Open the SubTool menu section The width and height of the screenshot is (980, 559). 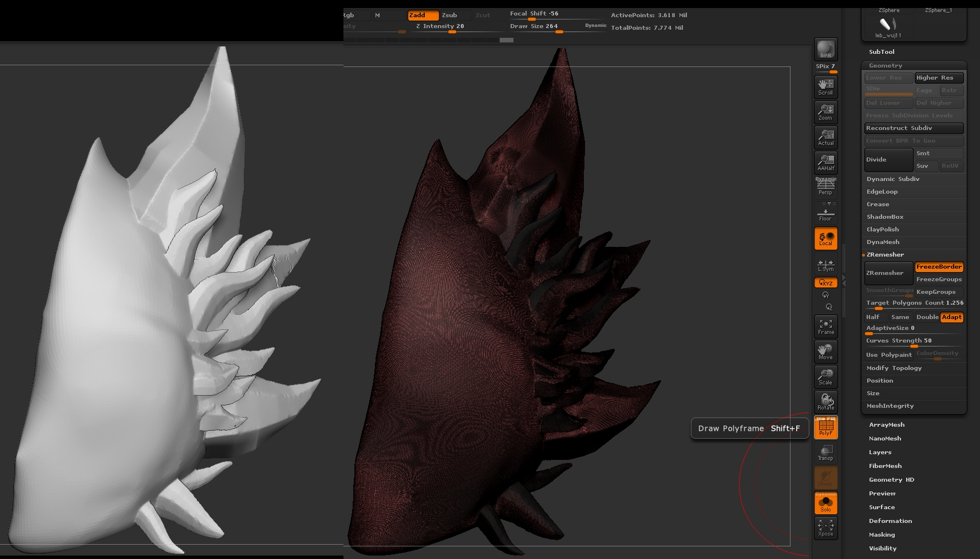pos(882,52)
